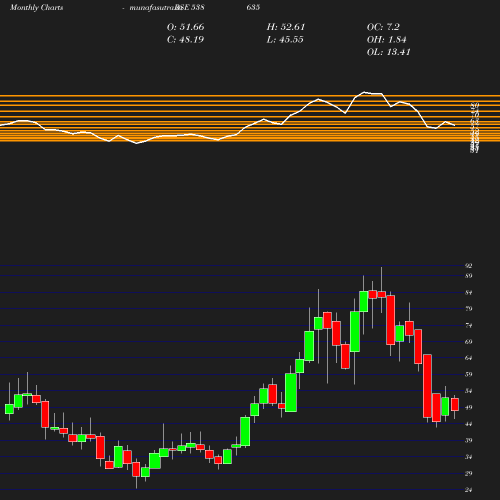
Task: Select the low value L: 45.55
Action: (x=285, y=40)
